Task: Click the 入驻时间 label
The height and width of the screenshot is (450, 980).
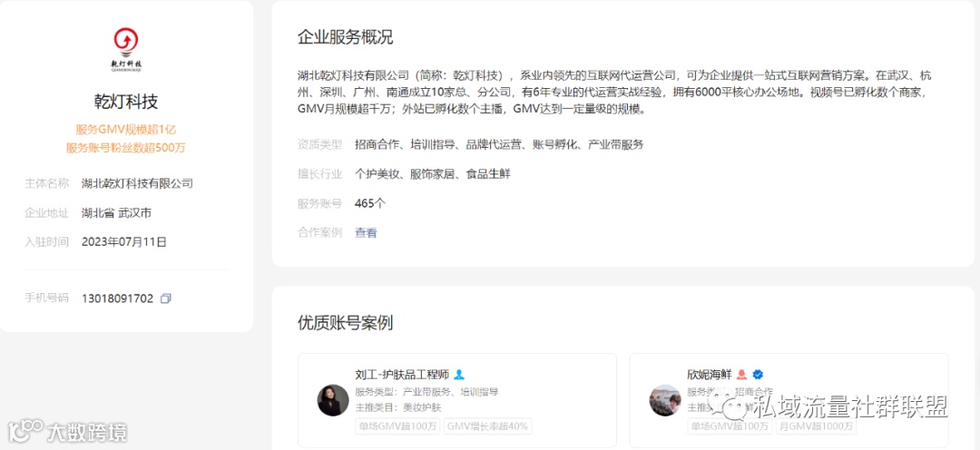Action: (x=47, y=241)
